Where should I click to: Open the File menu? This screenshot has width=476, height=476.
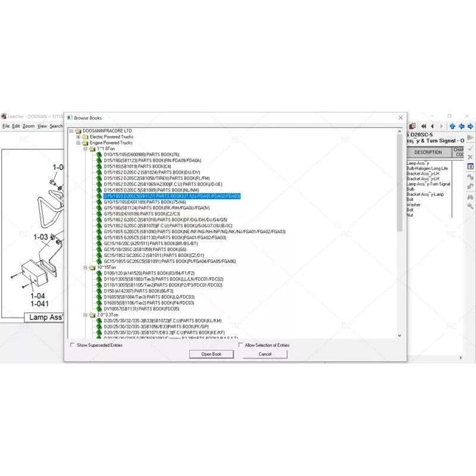point(5,126)
